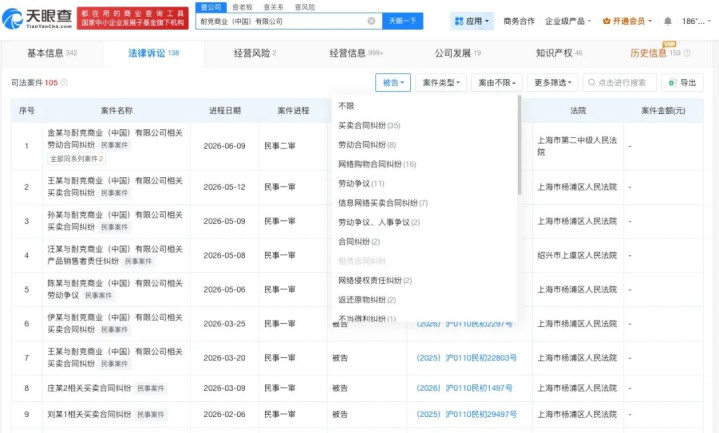Open case 庄某2相关买卖合同纠纷

[x=89, y=388]
